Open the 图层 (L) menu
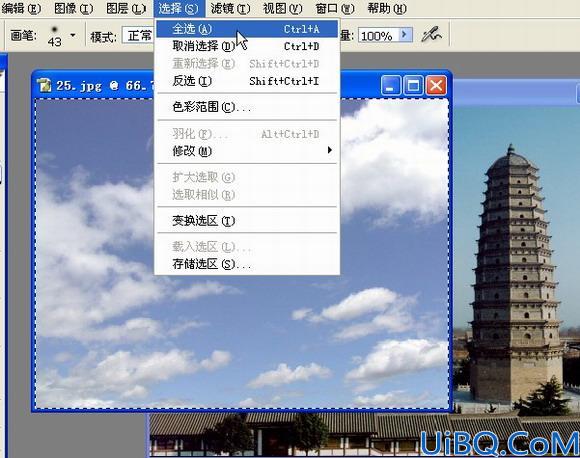 click(x=126, y=8)
